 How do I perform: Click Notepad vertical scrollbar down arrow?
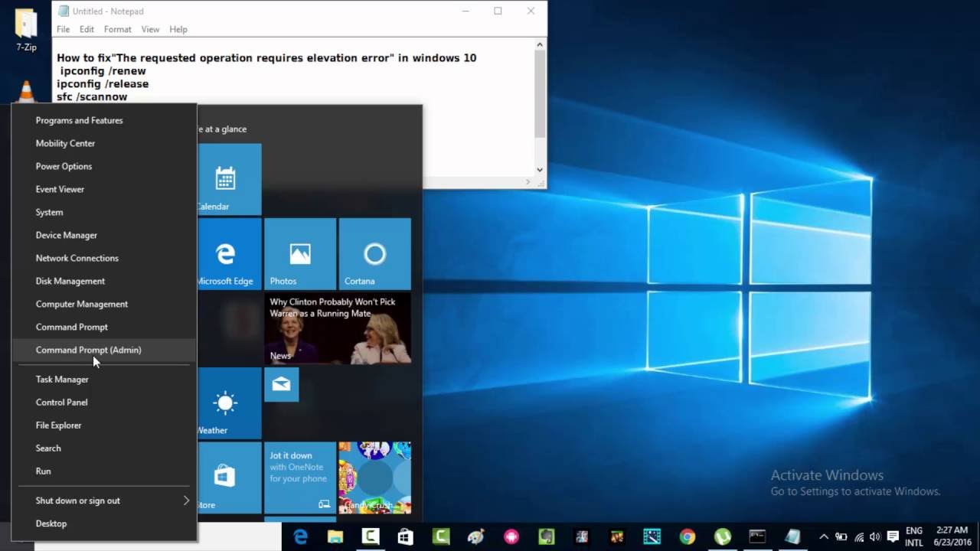540,170
